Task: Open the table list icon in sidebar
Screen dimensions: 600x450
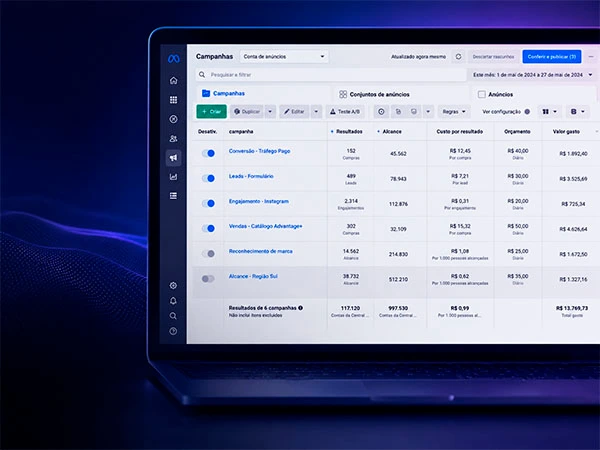Action: pos(173,196)
